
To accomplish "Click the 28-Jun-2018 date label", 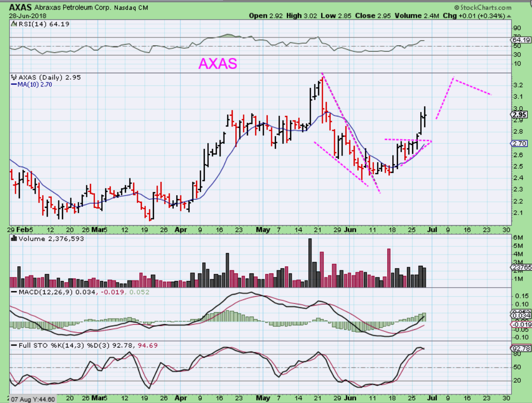I will [x=27, y=16].
